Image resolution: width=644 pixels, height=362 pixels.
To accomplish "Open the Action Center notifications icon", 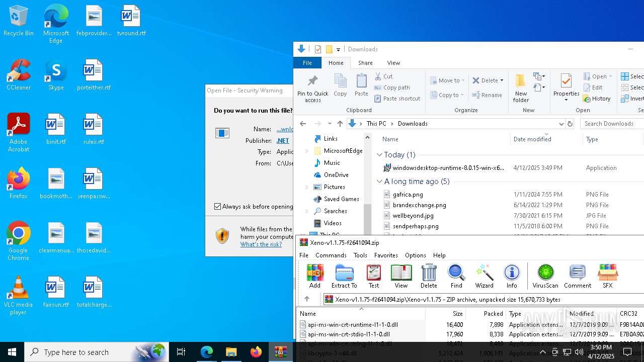I will 627,352.
